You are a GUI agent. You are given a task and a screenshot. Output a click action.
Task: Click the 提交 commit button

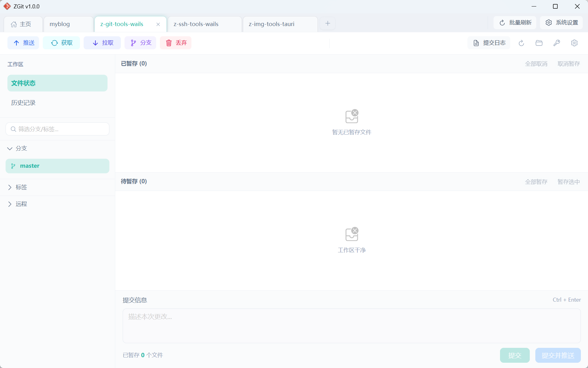515,355
